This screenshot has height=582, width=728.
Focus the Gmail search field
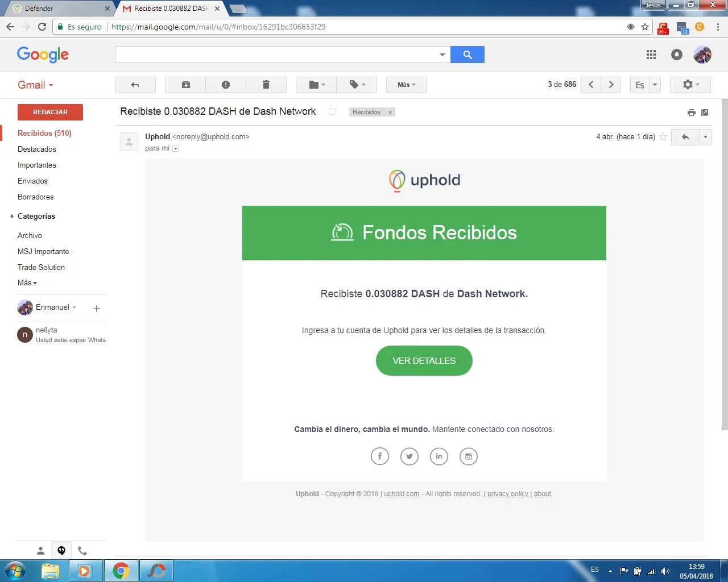276,55
